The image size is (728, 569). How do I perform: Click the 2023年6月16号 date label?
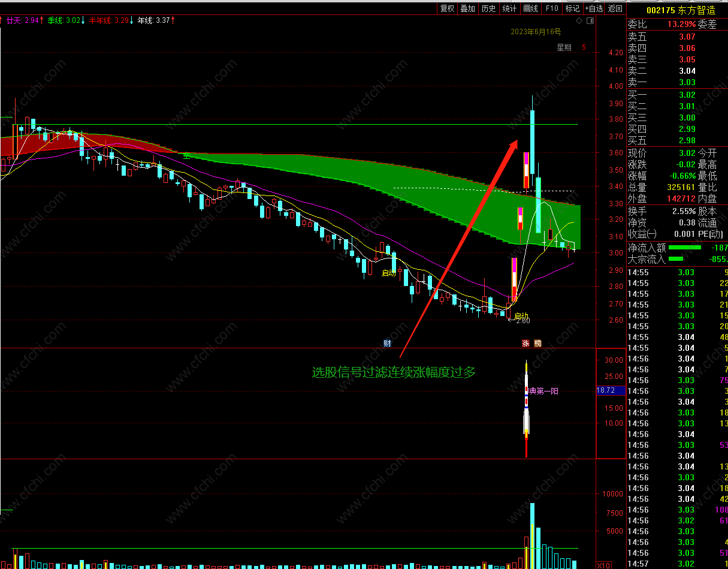click(536, 32)
